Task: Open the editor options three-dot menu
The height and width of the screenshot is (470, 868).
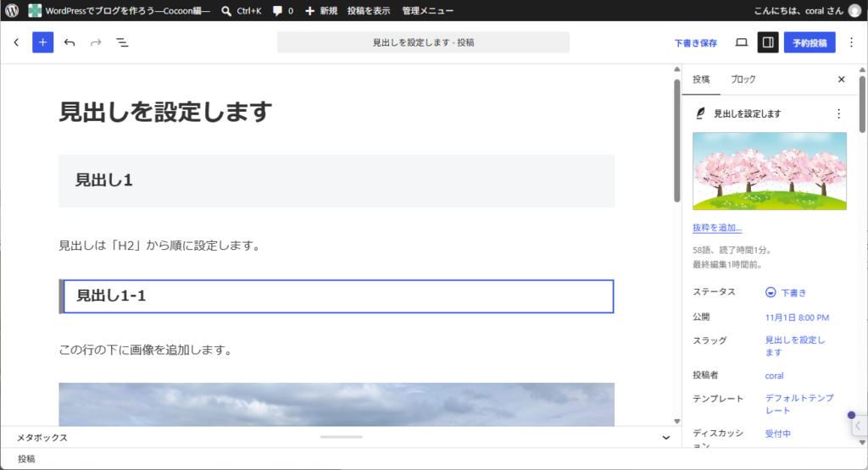Action: pyautogui.click(x=851, y=42)
